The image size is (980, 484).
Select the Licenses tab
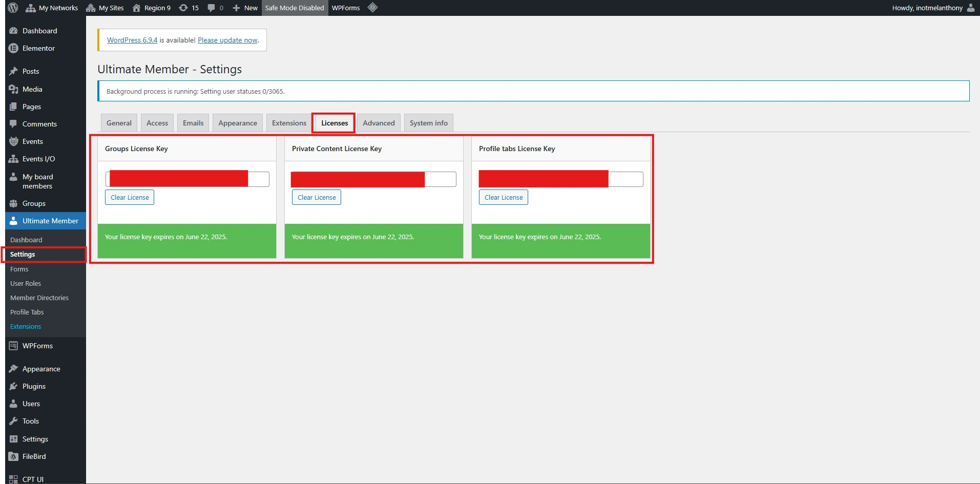(335, 123)
